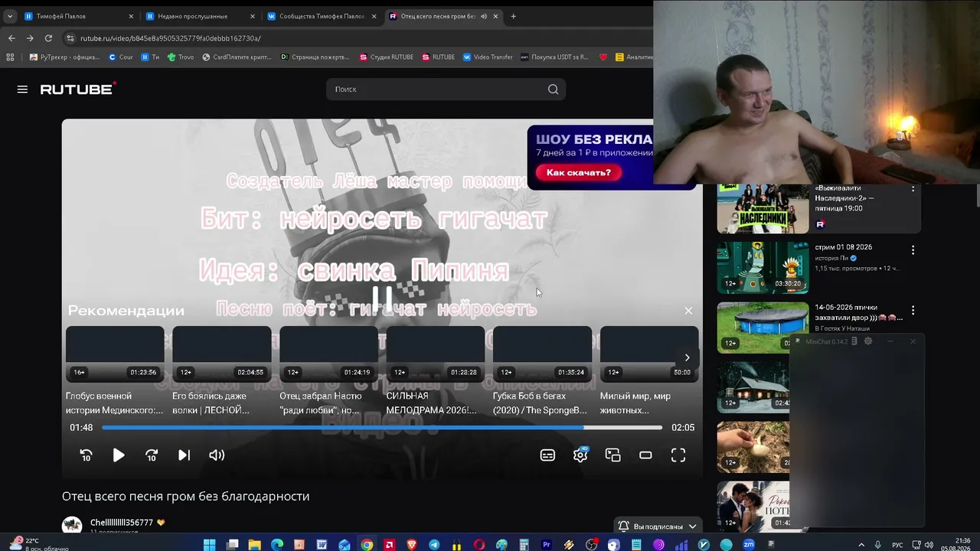Enter fullscreen mode
The image size is (980, 551).
coord(678,455)
